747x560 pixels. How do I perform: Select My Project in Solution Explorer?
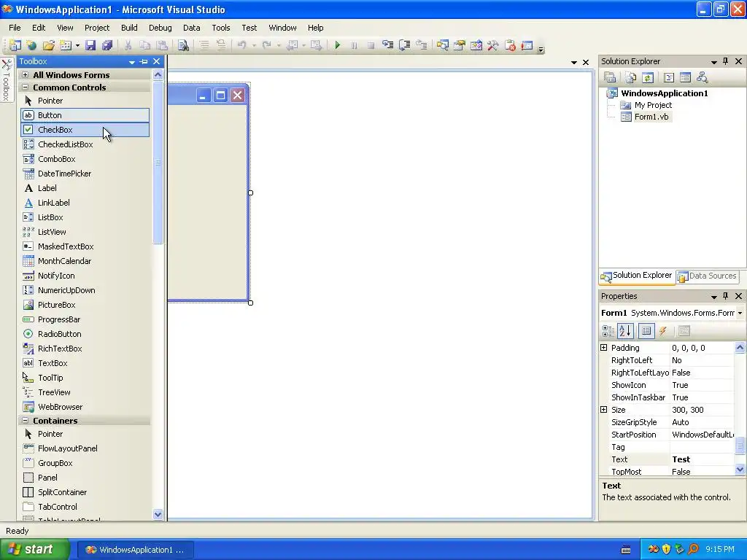pos(653,105)
